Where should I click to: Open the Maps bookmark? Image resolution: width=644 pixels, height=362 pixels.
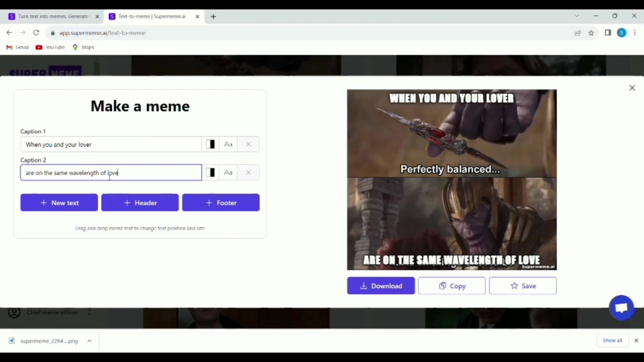[x=84, y=47]
